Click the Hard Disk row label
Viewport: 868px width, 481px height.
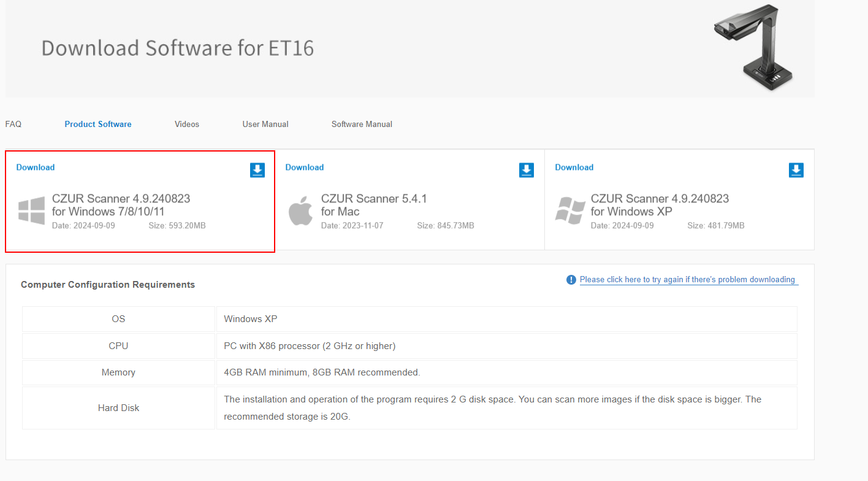(x=118, y=408)
